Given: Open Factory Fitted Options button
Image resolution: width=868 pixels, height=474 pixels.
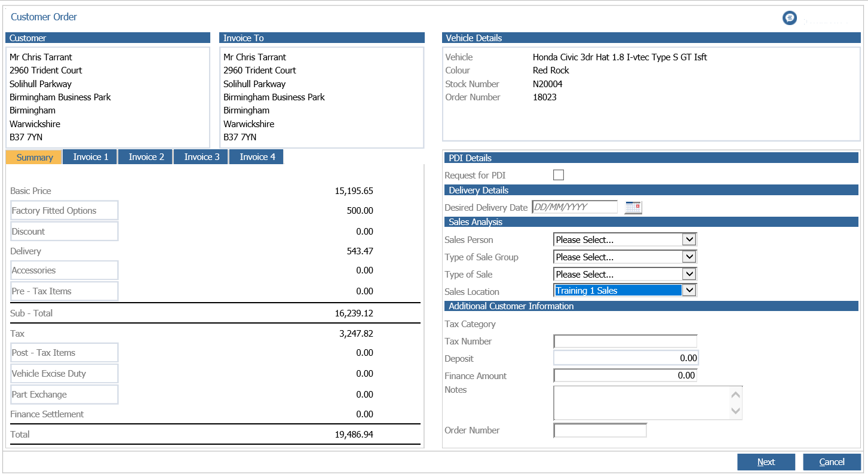Looking at the screenshot, I should click(65, 210).
